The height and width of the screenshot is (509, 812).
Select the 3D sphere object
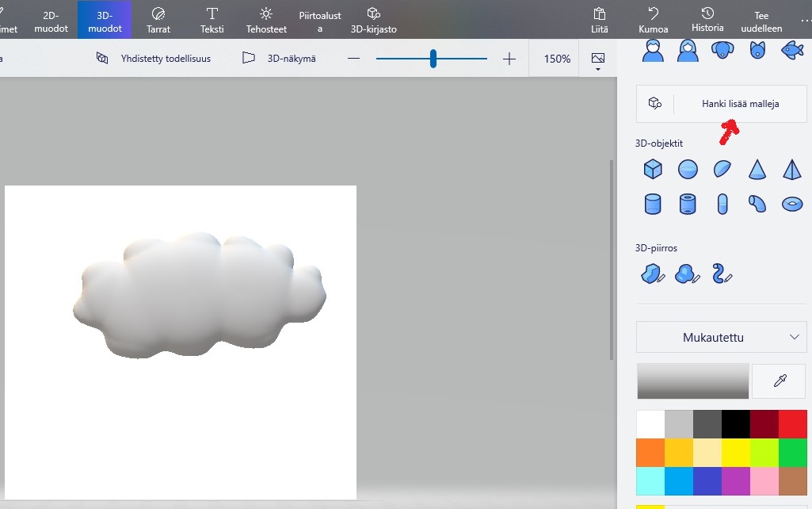[688, 169]
